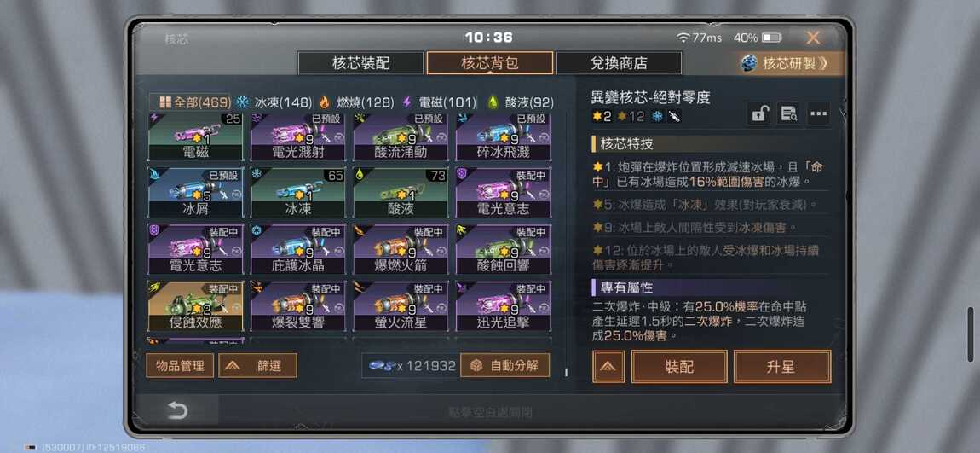
Task: Open the core detail search icon
Action: (789, 113)
